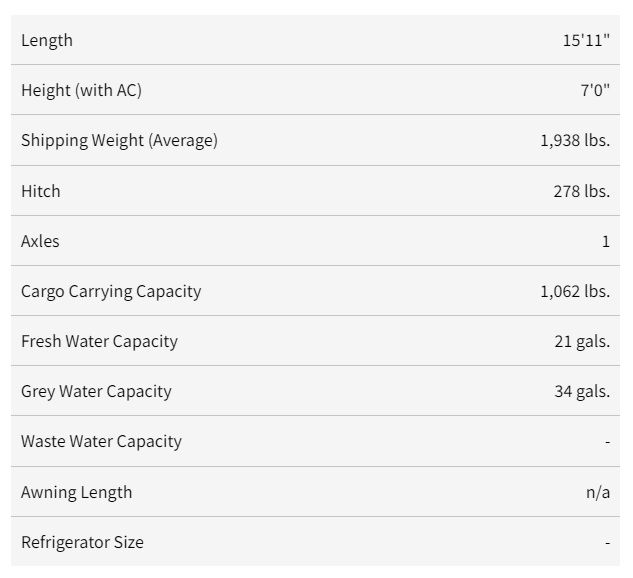Select the 278 lbs. hitch value
The width and height of the screenshot is (633, 578).
click(582, 191)
